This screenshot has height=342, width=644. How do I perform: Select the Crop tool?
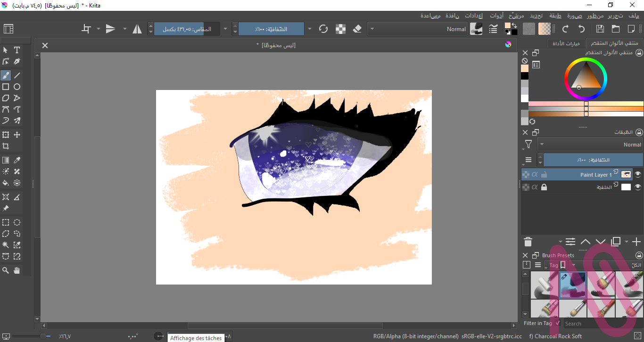(6, 146)
